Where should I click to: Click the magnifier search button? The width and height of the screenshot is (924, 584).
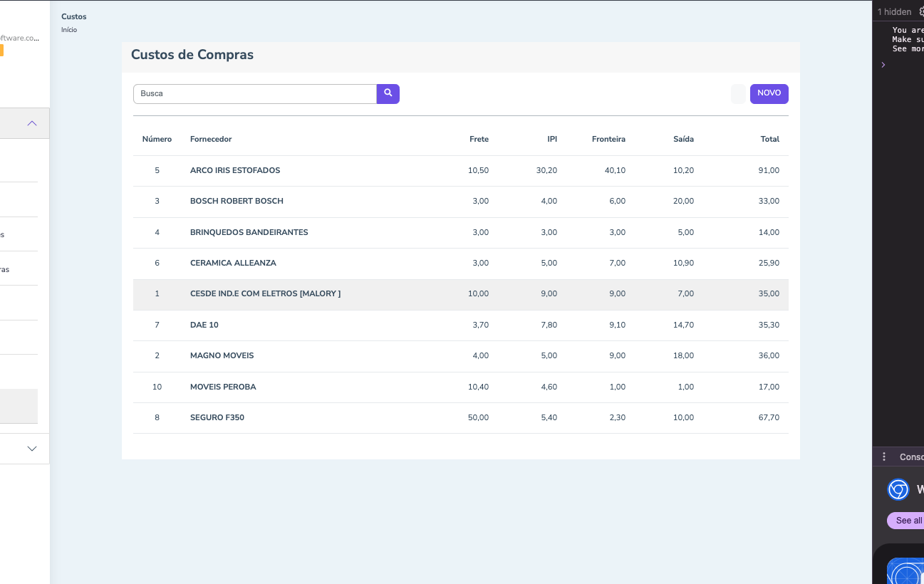388,93
